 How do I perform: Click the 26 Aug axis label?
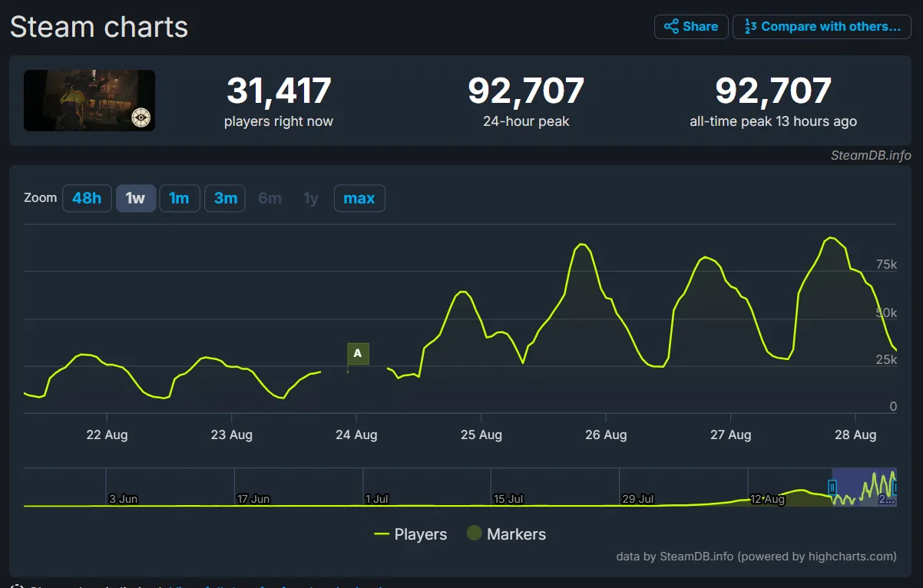(x=606, y=434)
